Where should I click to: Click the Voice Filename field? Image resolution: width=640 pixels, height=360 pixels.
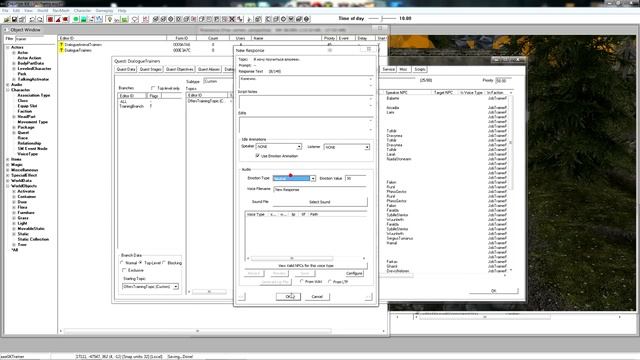[x=320, y=189]
